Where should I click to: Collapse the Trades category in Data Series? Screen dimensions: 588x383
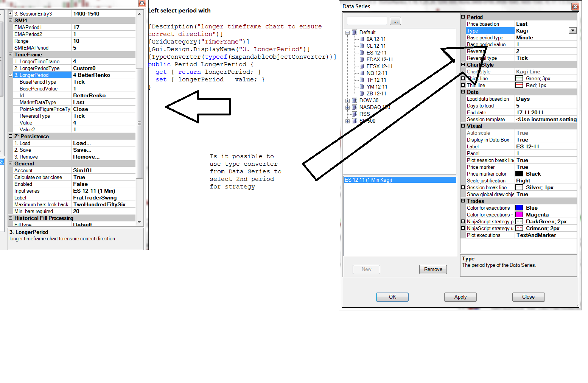point(463,201)
